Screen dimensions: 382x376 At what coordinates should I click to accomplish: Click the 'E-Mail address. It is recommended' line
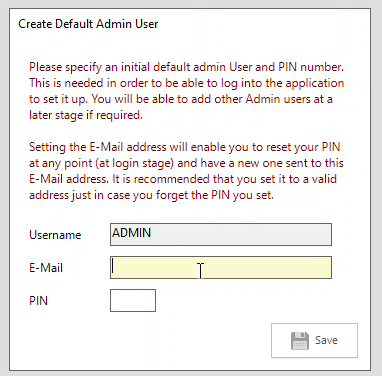point(183,179)
